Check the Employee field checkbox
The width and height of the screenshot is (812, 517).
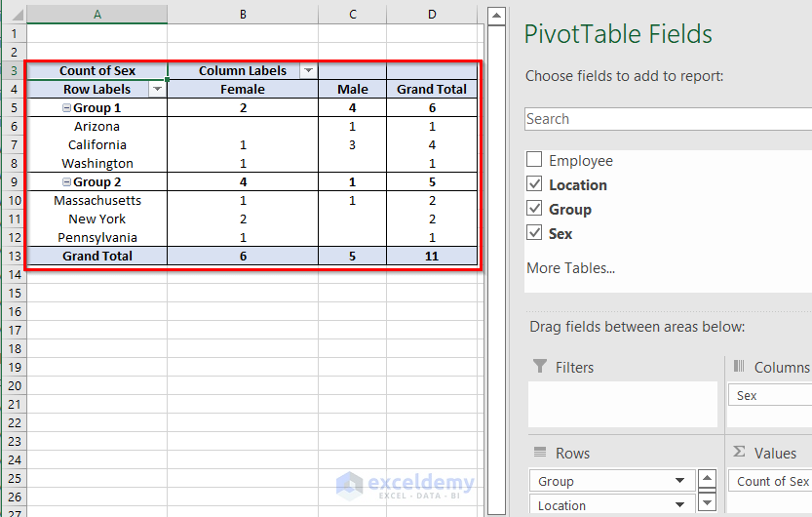pos(534,159)
